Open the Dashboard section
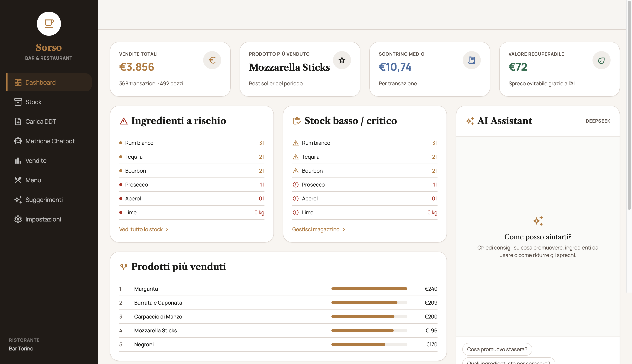Image resolution: width=632 pixels, height=364 pixels. (49, 82)
